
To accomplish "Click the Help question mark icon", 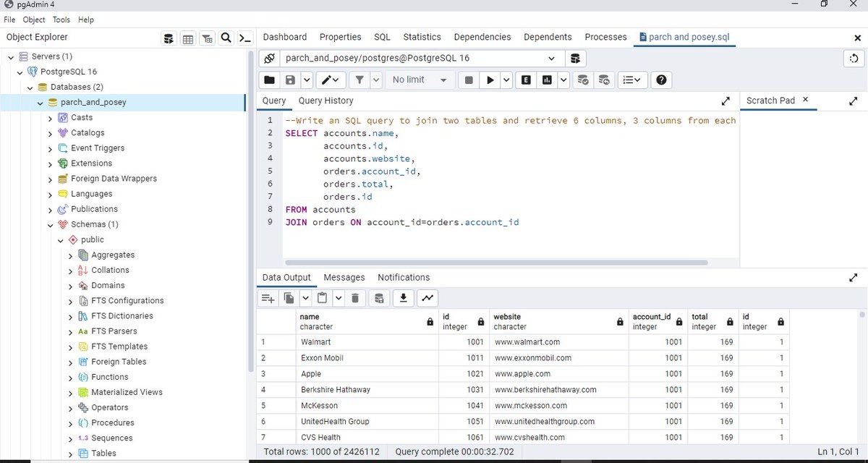I will [662, 80].
